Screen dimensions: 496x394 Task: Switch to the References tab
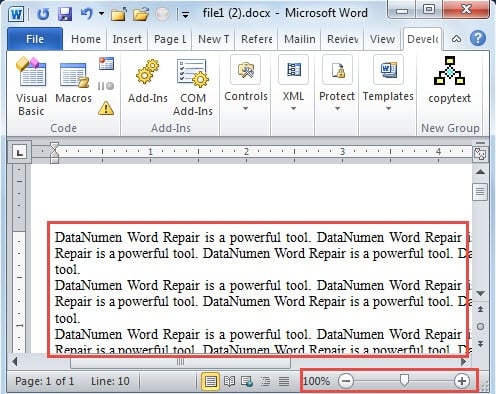tap(256, 39)
